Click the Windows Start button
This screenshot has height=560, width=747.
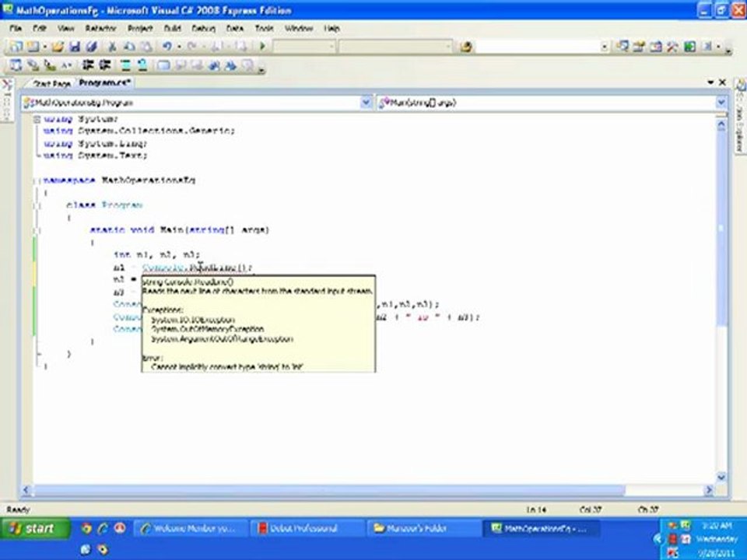point(35,529)
